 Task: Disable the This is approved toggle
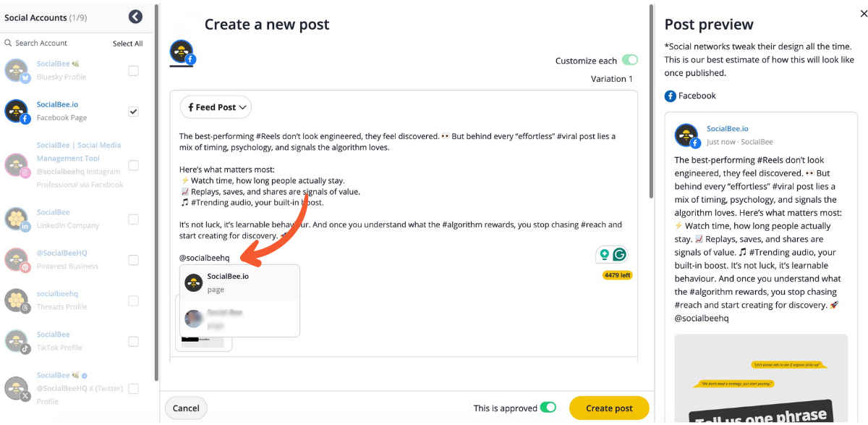pyautogui.click(x=548, y=408)
